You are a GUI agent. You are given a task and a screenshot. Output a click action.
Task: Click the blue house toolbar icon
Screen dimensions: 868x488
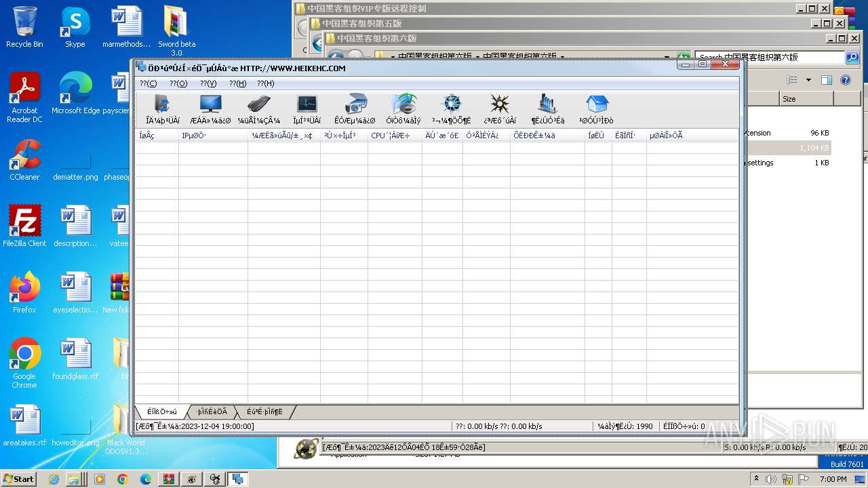pos(596,110)
